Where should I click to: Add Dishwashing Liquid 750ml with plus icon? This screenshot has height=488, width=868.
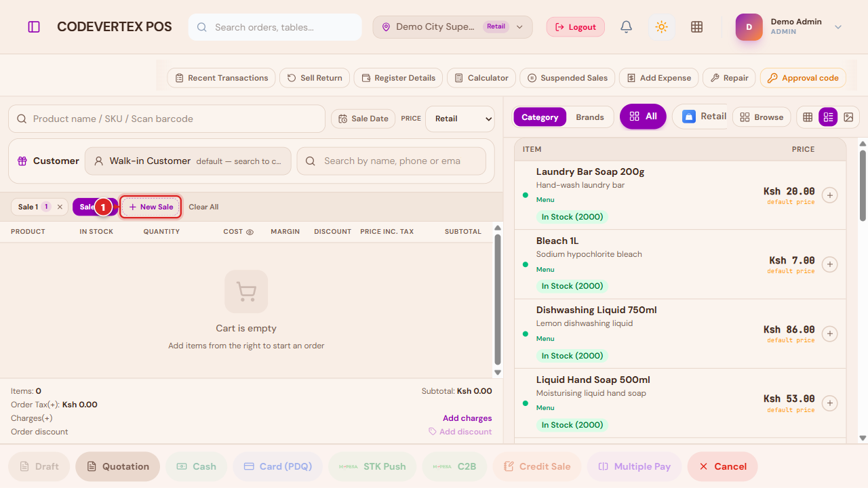pyautogui.click(x=829, y=333)
